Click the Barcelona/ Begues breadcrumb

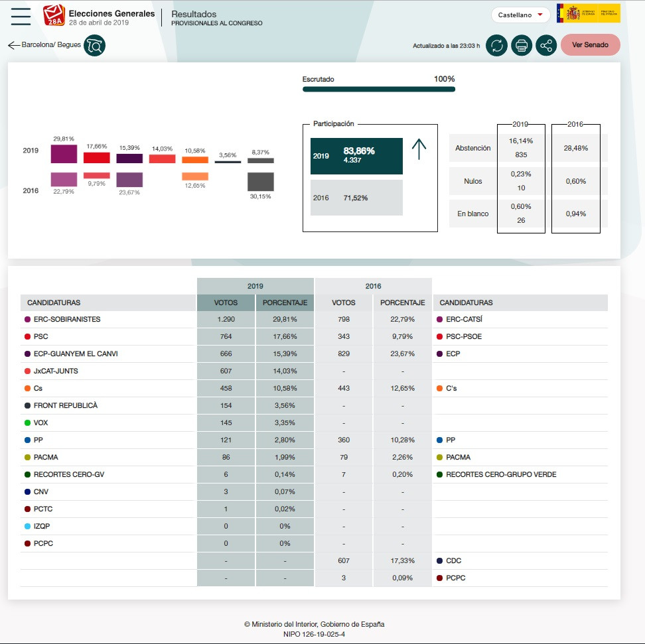coord(51,45)
